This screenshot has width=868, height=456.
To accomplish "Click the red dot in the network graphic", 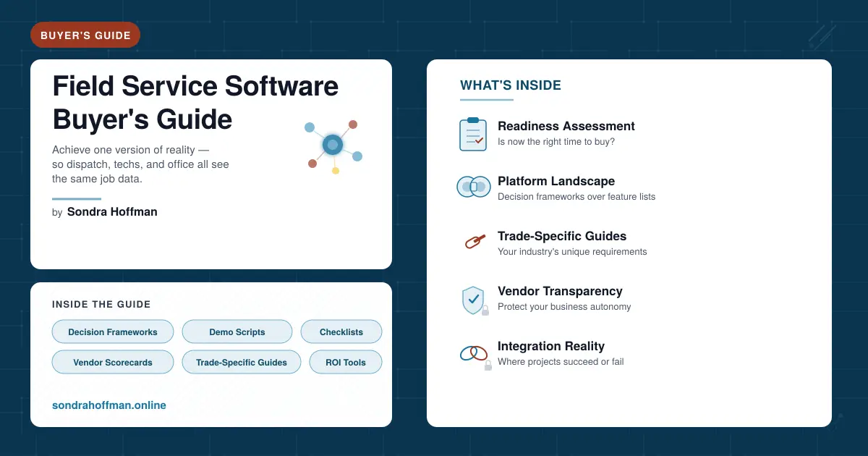I will coord(352,124).
